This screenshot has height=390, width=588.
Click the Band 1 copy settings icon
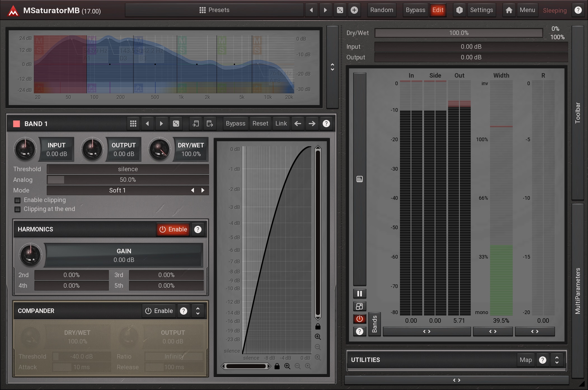[x=196, y=124]
